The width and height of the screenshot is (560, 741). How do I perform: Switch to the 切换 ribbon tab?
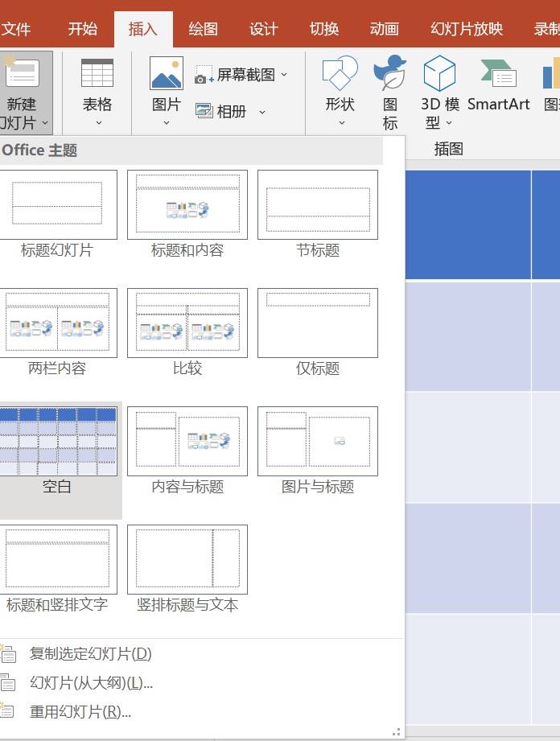tap(324, 29)
